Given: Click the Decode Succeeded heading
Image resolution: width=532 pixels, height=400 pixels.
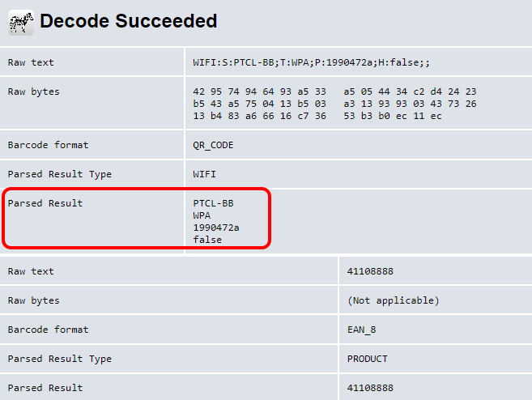Looking at the screenshot, I should [x=129, y=21].
